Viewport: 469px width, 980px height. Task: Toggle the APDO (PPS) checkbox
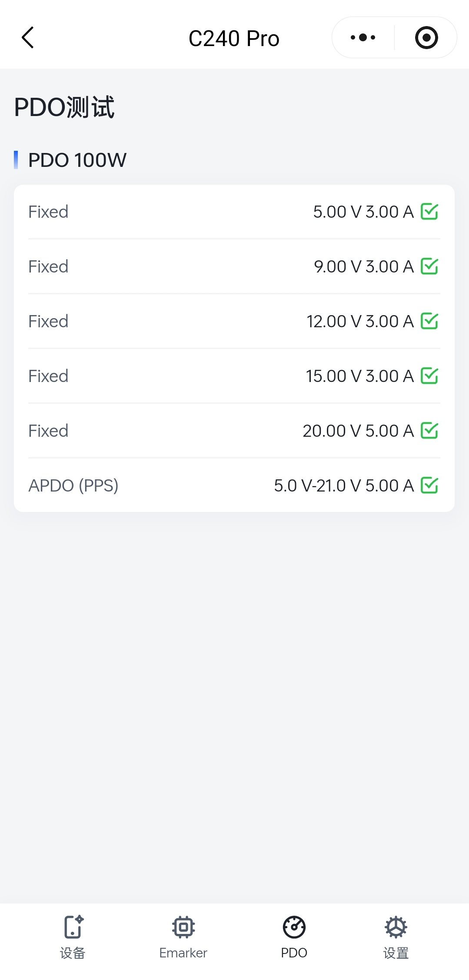pyautogui.click(x=429, y=485)
